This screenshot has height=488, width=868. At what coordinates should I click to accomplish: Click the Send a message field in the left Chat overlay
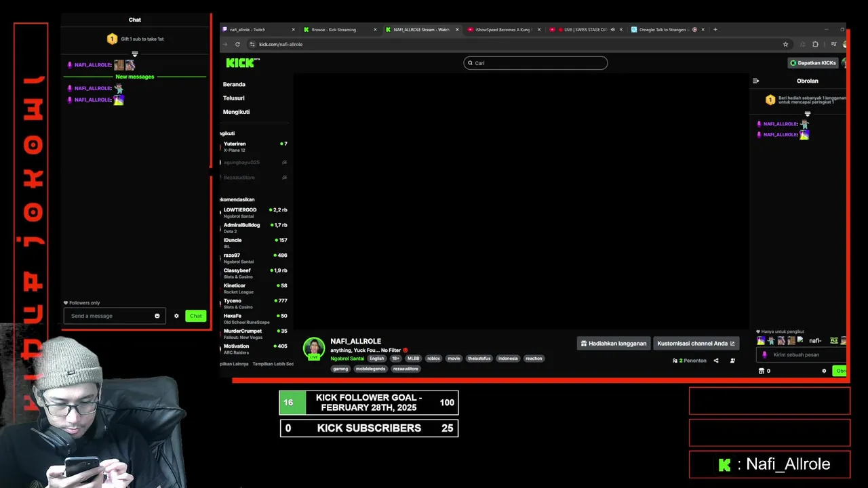[x=115, y=316]
